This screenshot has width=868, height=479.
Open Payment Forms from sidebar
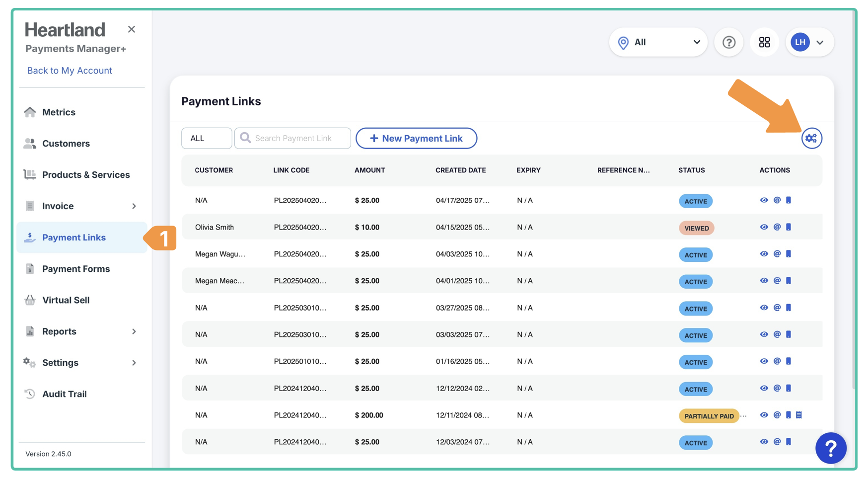76,269
